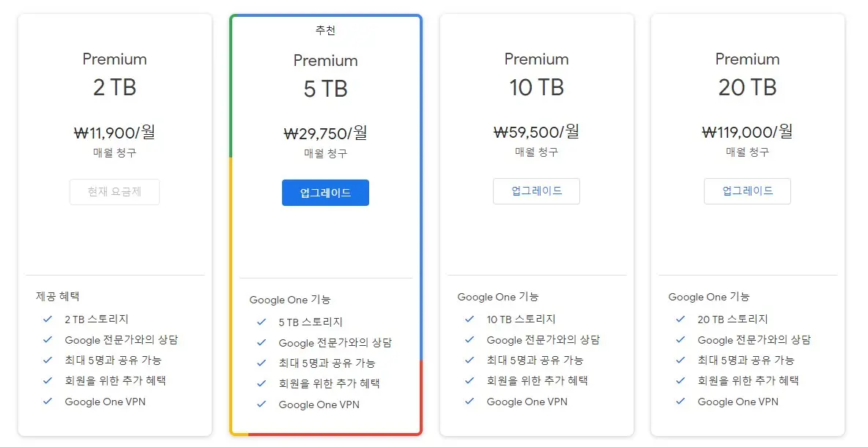Click the checkmark next to 회원을 위한 추가 혜택 in the 20 TB plan

point(680,380)
